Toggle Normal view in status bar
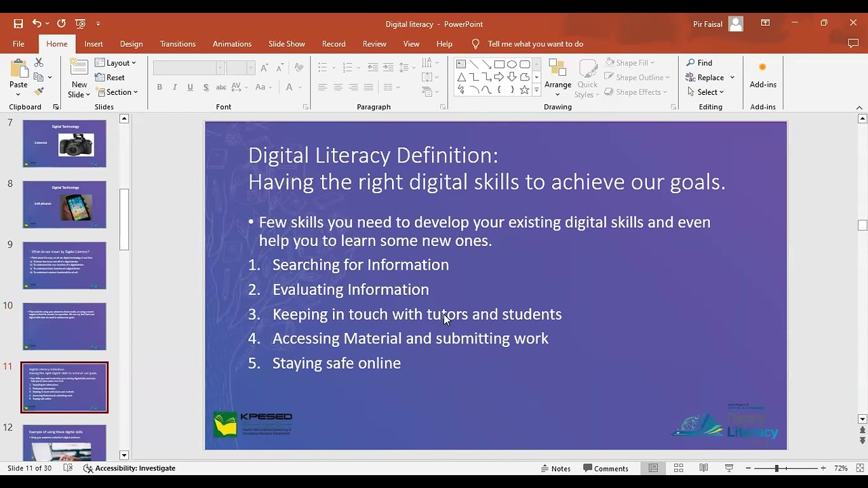868x488 pixels. tap(653, 468)
